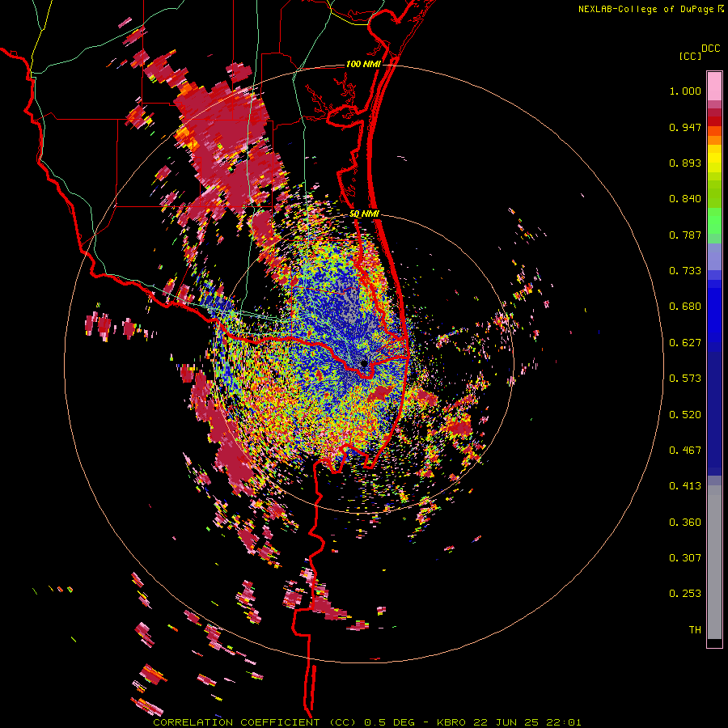Click the 0.680 colorbar value

tap(685, 307)
